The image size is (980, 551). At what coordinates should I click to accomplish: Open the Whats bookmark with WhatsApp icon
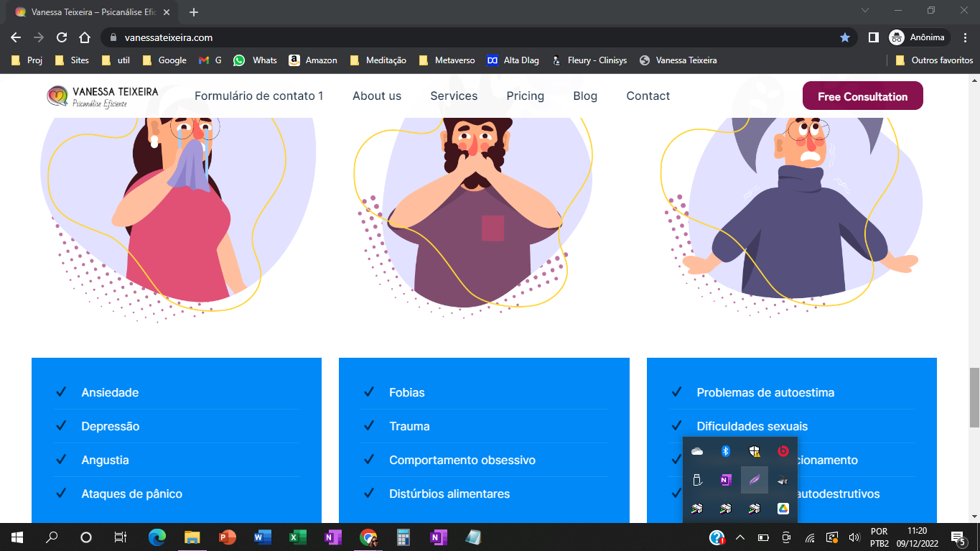click(x=255, y=60)
